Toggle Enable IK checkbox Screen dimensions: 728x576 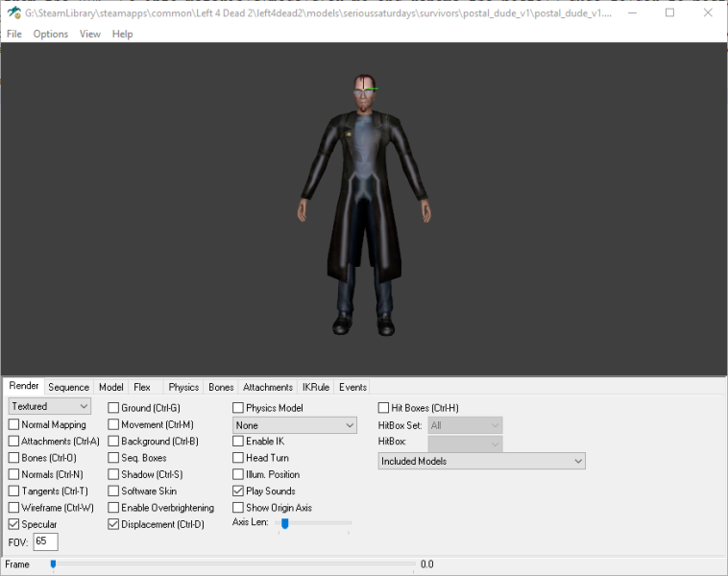238,442
